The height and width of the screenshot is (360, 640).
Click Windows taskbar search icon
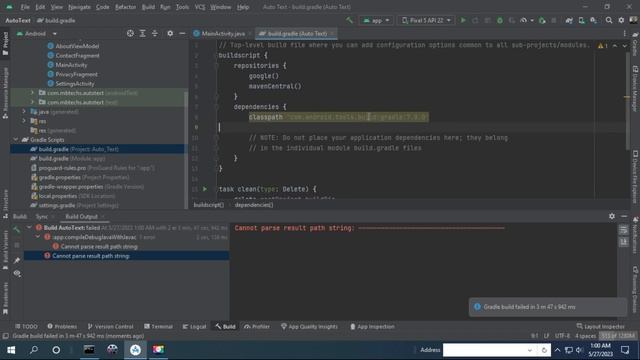(x=34, y=350)
